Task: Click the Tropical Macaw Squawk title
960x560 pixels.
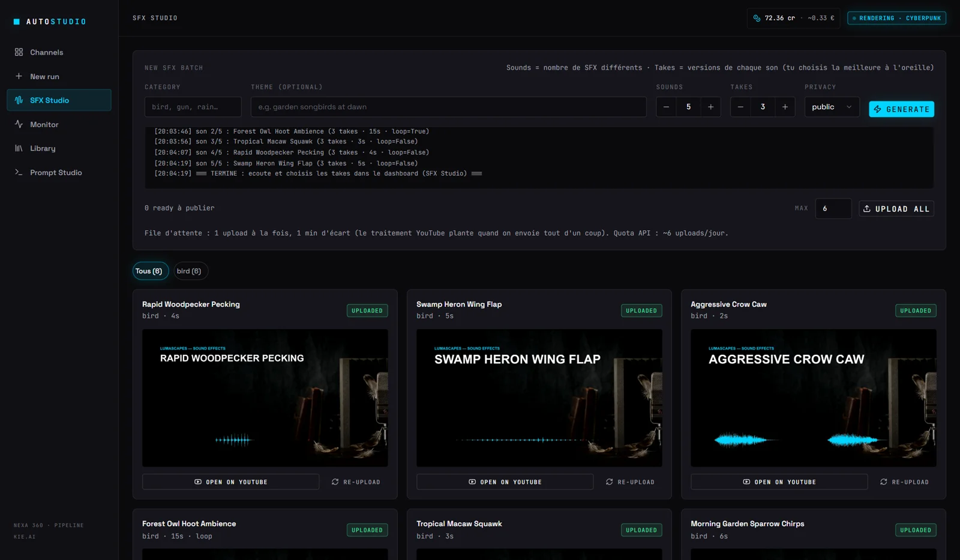Action: [459, 524]
